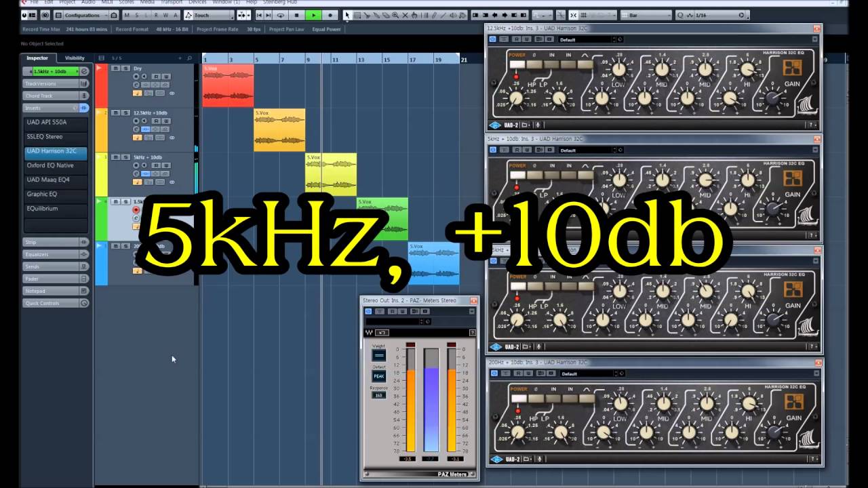Collapse the Inserts inspector section
Screen dimensions: 868x488
[x=56, y=108]
